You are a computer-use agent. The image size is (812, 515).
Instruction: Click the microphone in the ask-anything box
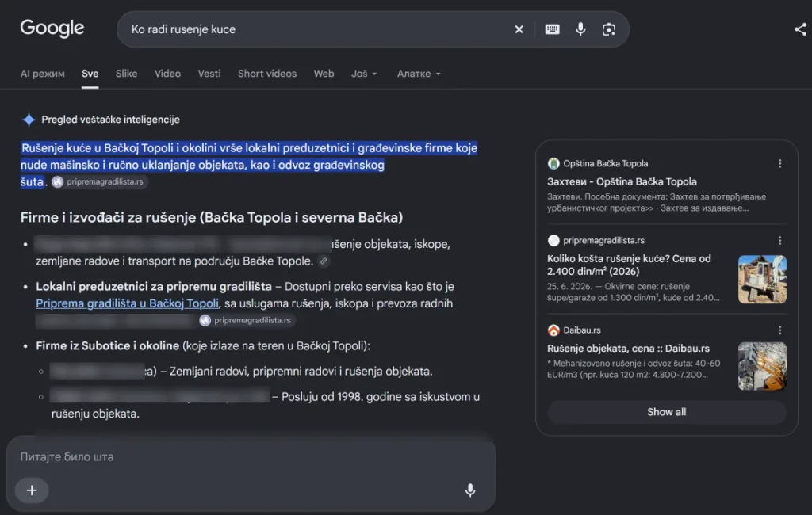click(469, 490)
